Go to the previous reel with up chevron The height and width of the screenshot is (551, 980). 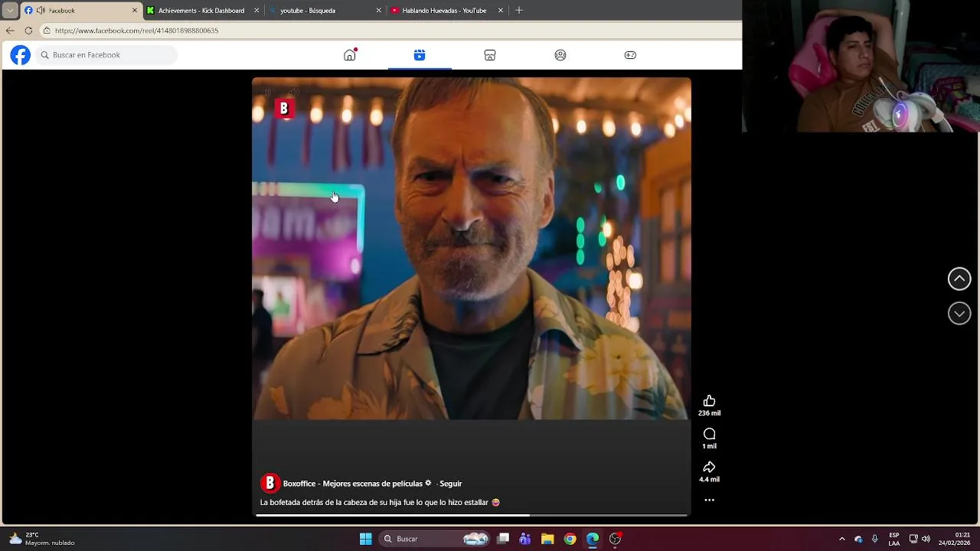[x=959, y=279]
